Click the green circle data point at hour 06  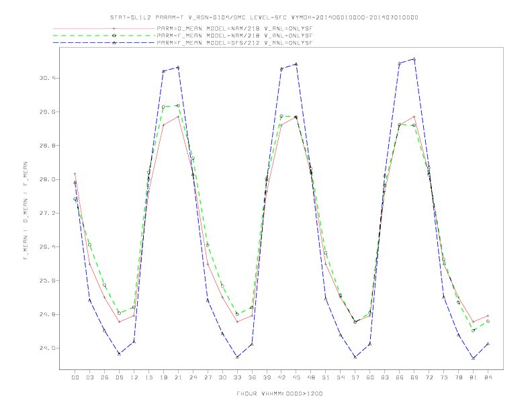(105, 285)
